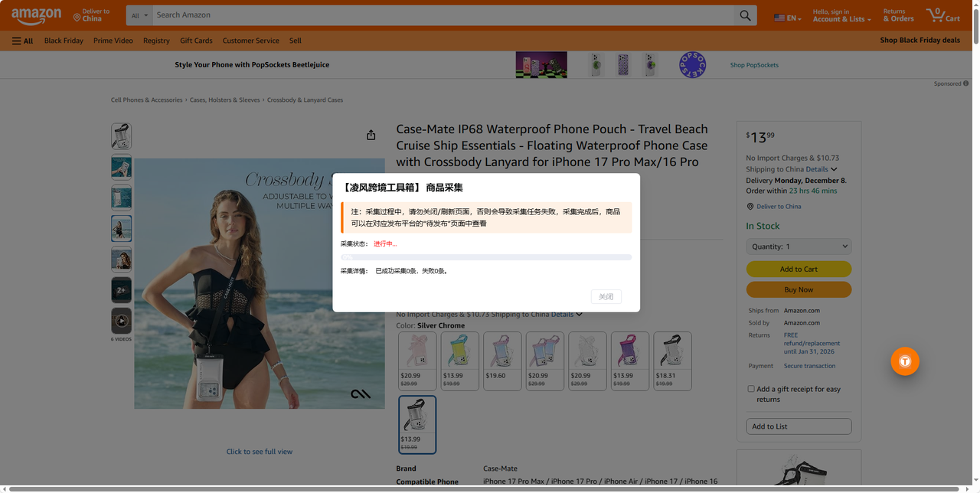Click the orange floating toolbox button
980x493 pixels.
tap(905, 361)
